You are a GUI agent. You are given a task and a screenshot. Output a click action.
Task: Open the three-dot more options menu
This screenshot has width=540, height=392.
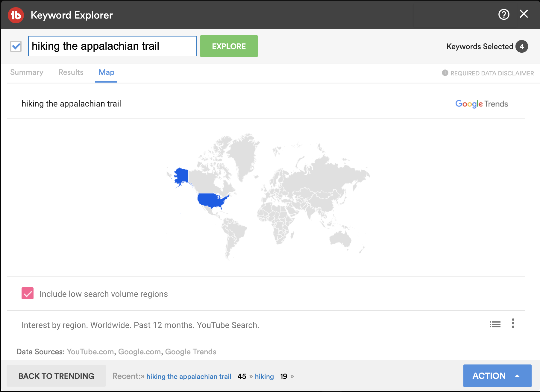click(x=513, y=323)
